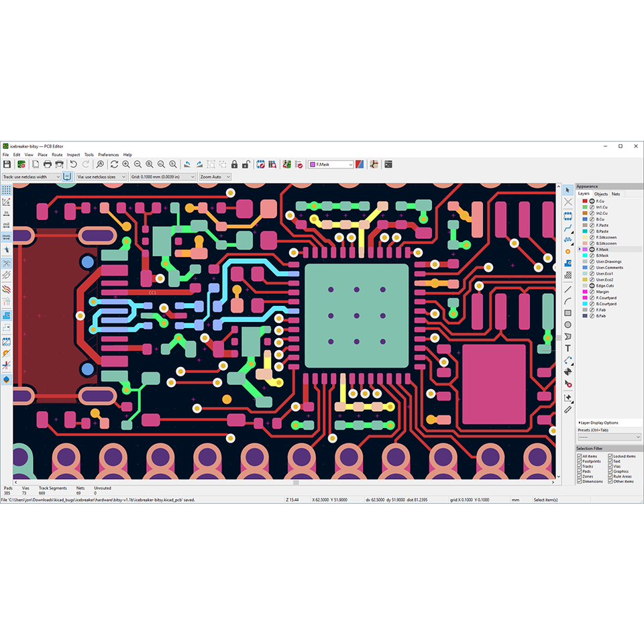Select the Draw Circle tool
The height and width of the screenshot is (644, 644).
(568, 325)
